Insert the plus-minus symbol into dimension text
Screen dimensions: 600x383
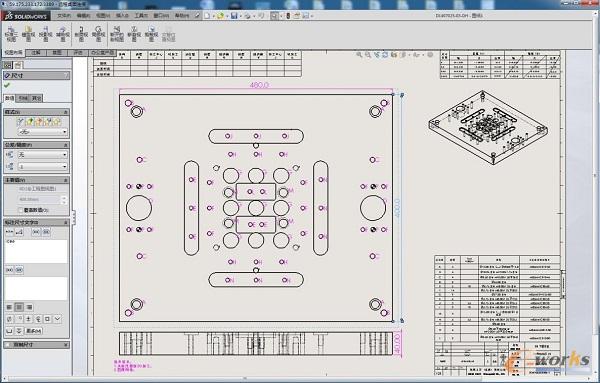click(28, 319)
